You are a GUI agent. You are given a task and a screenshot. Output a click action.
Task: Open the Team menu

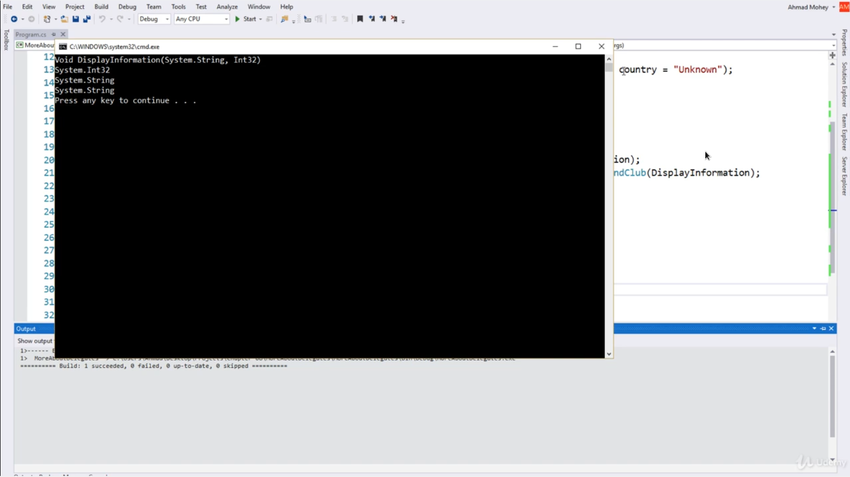(x=153, y=7)
